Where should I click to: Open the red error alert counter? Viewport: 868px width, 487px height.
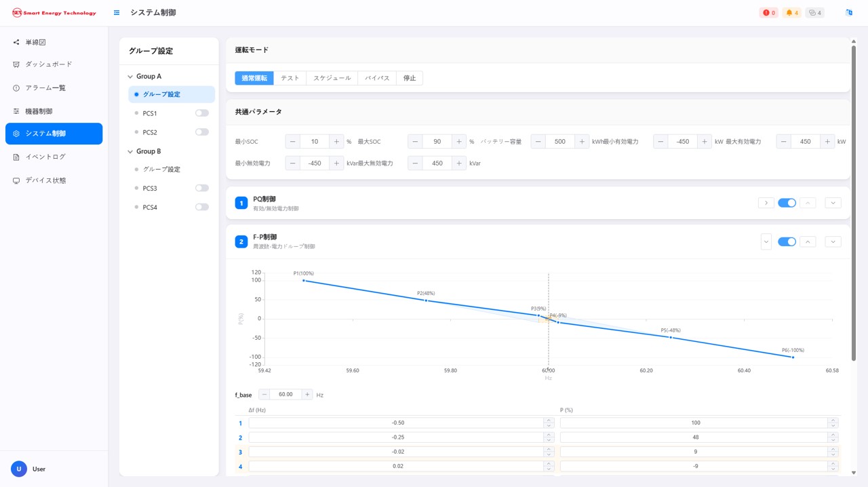coord(768,13)
